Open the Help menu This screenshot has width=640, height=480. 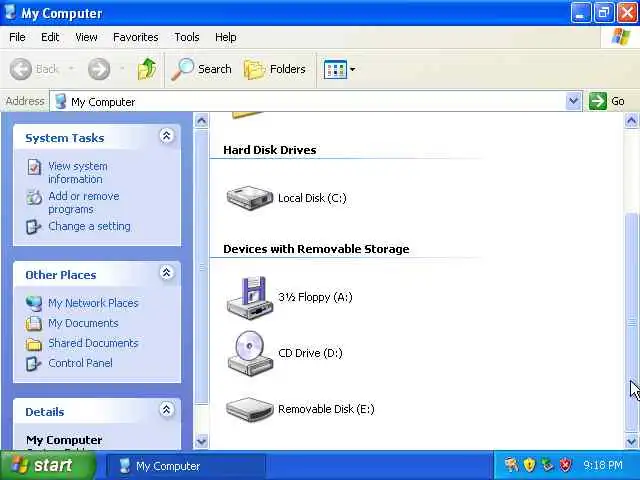[225, 37]
